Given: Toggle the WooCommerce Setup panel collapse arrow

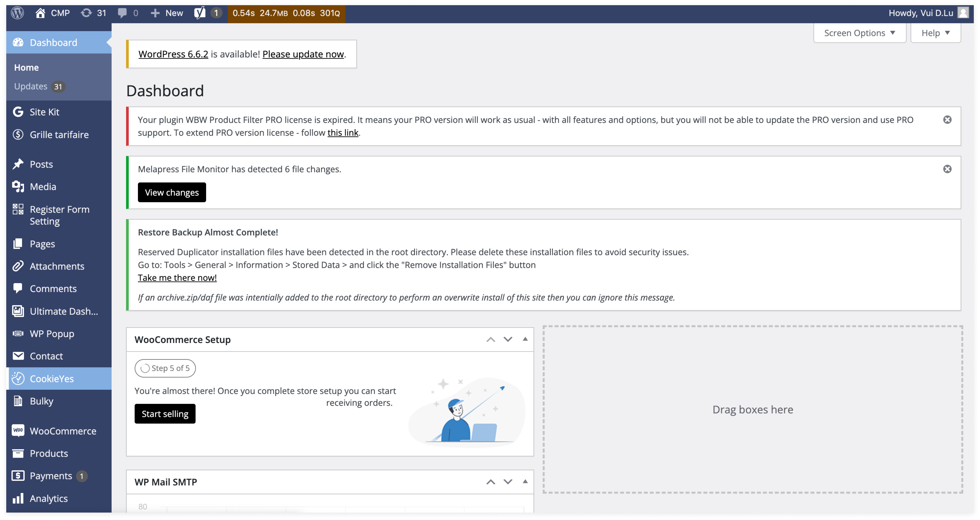Looking at the screenshot, I should click(525, 339).
